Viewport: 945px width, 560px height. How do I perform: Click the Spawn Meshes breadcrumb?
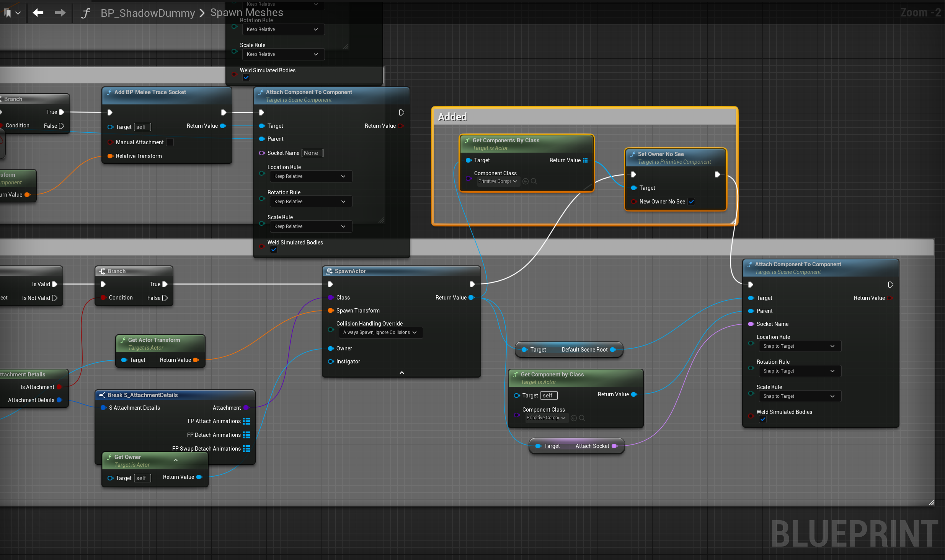click(246, 13)
